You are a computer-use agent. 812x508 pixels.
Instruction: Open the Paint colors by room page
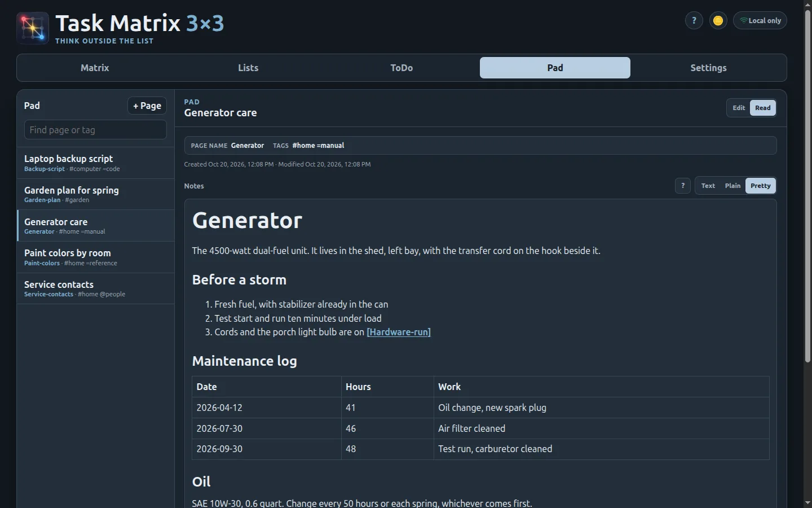[x=96, y=257]
